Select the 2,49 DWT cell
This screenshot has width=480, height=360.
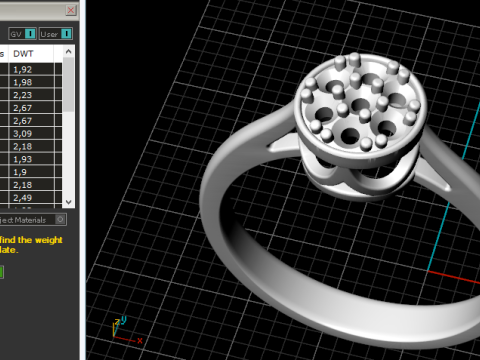coord(32,198)
